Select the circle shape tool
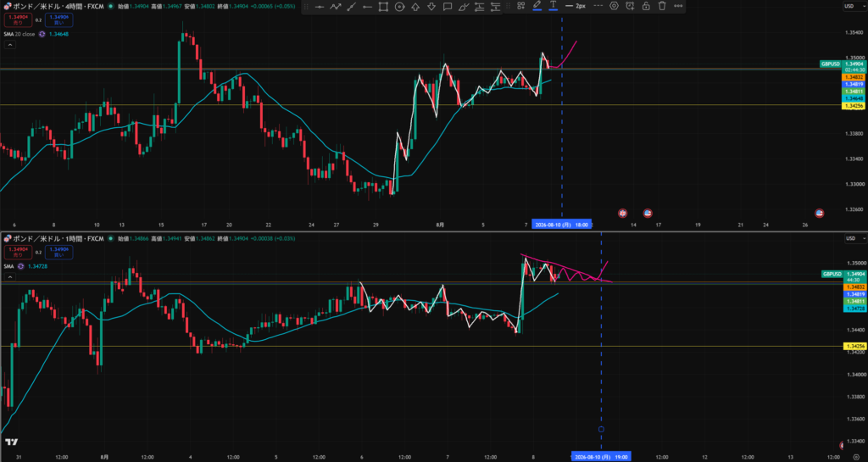The width and height of the screenshot is (868, 462). (399, 6)
